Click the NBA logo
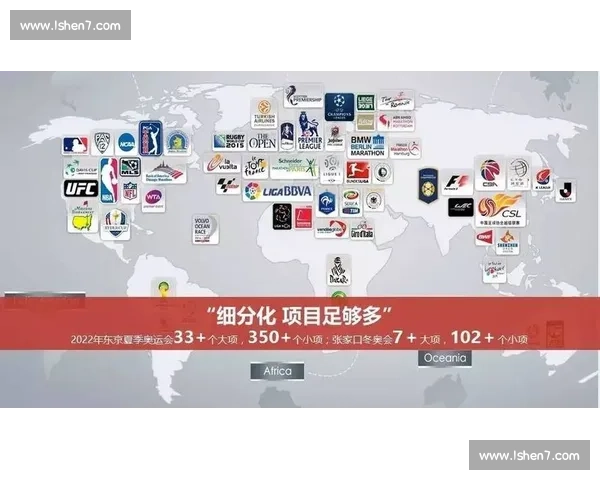The image size is (600, 480). click(109, 180)
